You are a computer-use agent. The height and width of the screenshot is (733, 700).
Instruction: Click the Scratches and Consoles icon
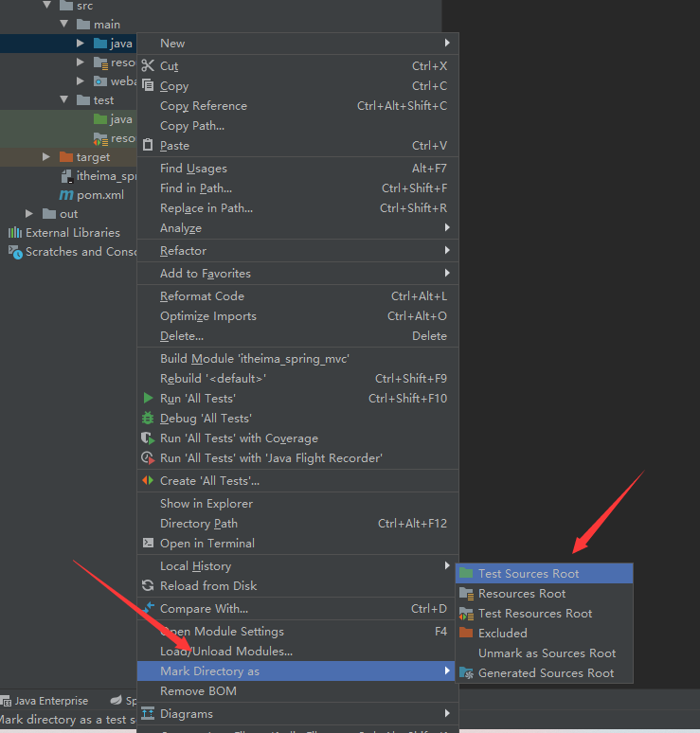click(15, 252)
